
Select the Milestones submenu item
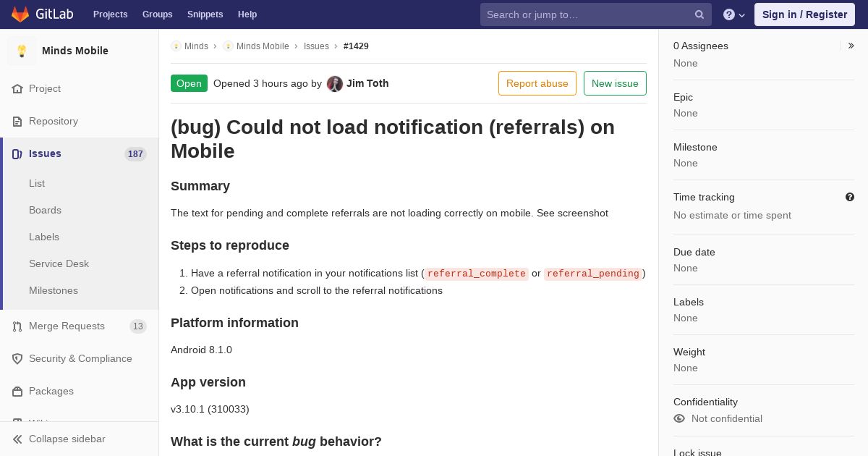(x=54, y=290)
